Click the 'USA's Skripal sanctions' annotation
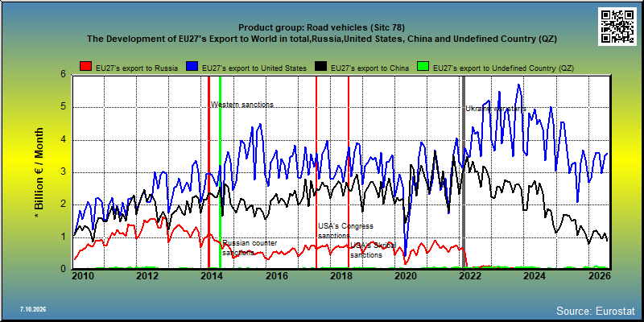 pyautogui.click(x=373, y=250)
